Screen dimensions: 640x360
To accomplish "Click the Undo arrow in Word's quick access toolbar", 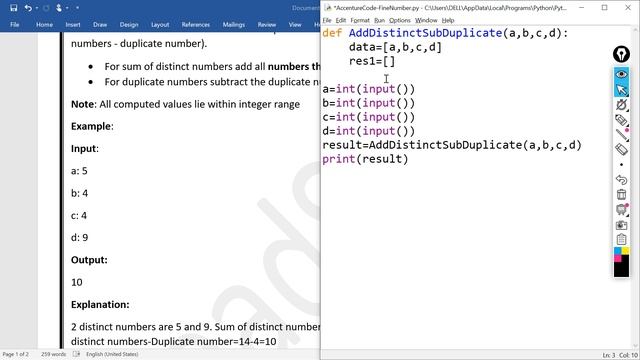I will click(28, 8).
